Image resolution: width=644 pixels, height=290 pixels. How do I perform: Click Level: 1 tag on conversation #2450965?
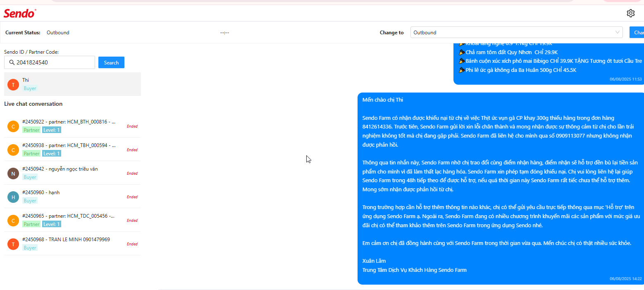coord(52,224)
